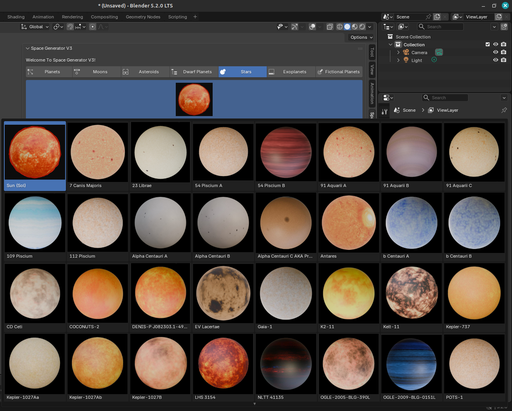This screenshot has height=411, width=512.
Task: Click the selected star preview thumbnail
Action: 194,99
